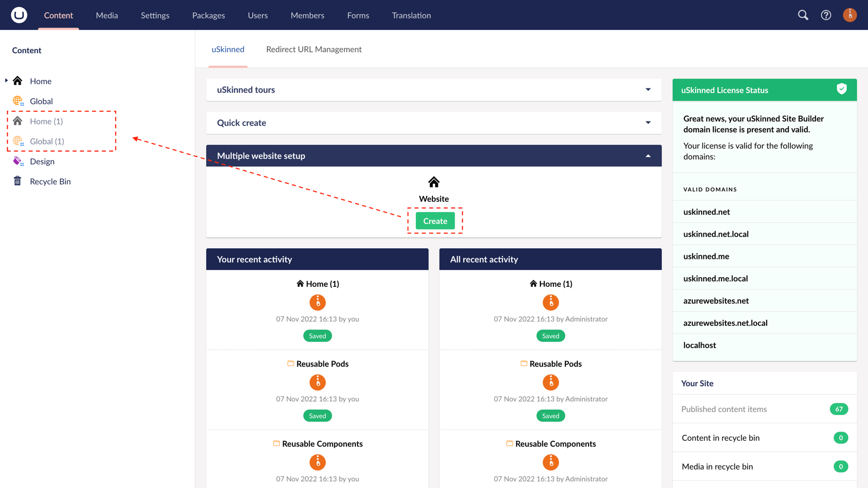Screen dimensions: 868x488
Task: Click the license status shield icon
Action: click(x=841, y=89)
